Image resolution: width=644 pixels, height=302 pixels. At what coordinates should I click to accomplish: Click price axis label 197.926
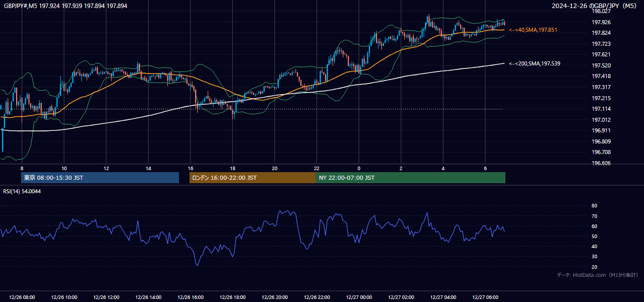601,22
